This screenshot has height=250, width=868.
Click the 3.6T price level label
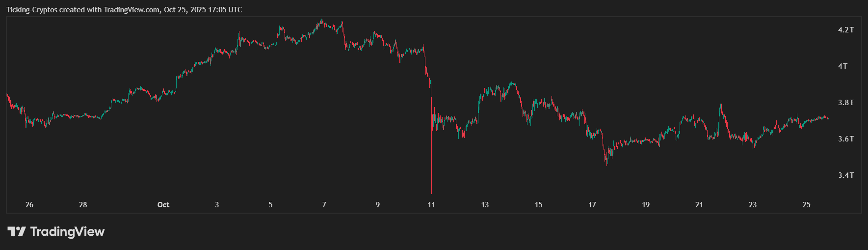coord(845,139)
